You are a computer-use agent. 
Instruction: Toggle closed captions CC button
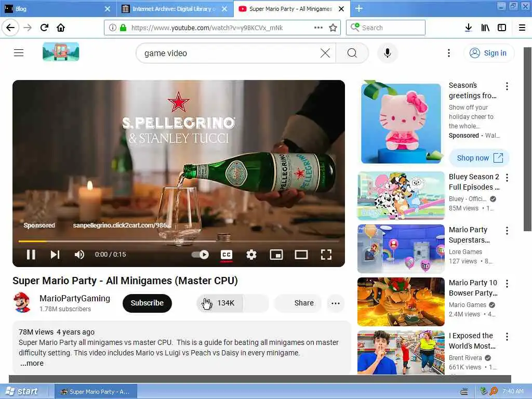227,255
